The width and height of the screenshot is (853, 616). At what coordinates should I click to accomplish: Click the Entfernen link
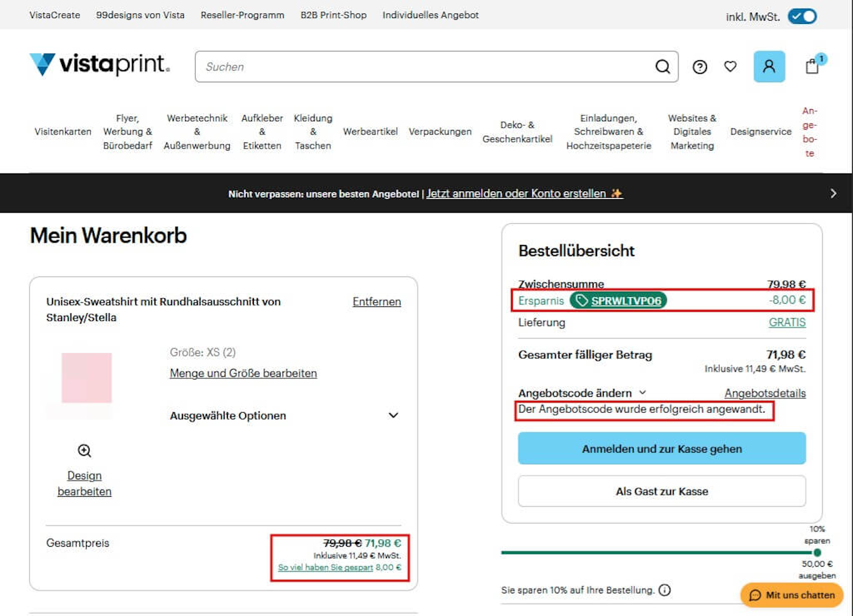(377, 302)
